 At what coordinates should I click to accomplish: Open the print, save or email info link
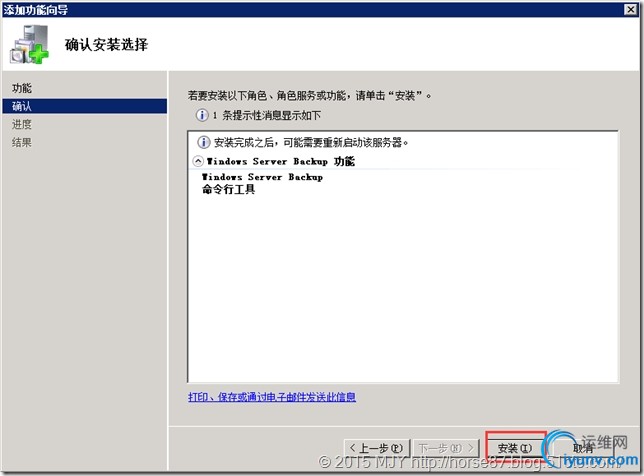272,397
